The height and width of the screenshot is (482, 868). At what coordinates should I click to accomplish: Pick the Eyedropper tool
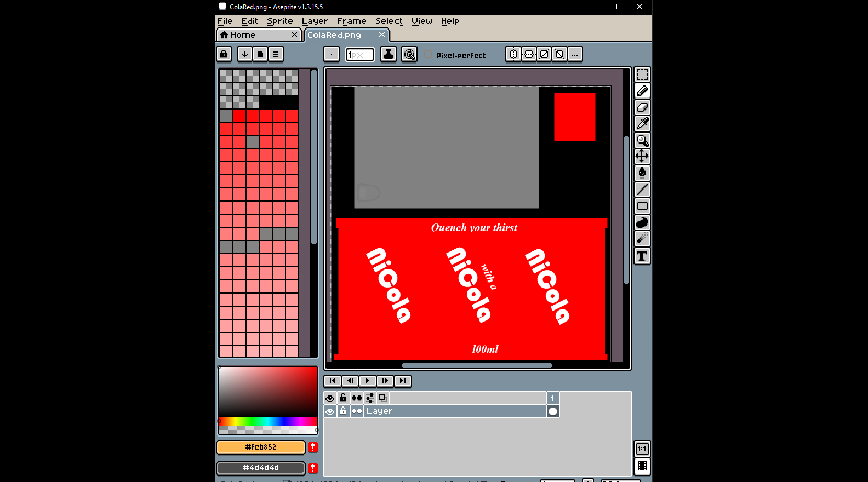pyautogui.click(x=642, y=124)
